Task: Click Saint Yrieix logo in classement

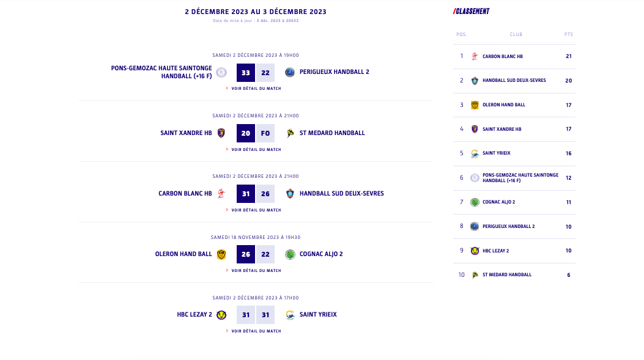Action: point(475,153)
